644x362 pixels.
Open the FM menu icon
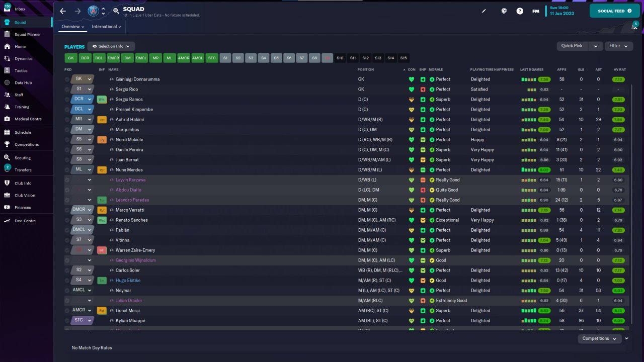(x=536, y=11)
